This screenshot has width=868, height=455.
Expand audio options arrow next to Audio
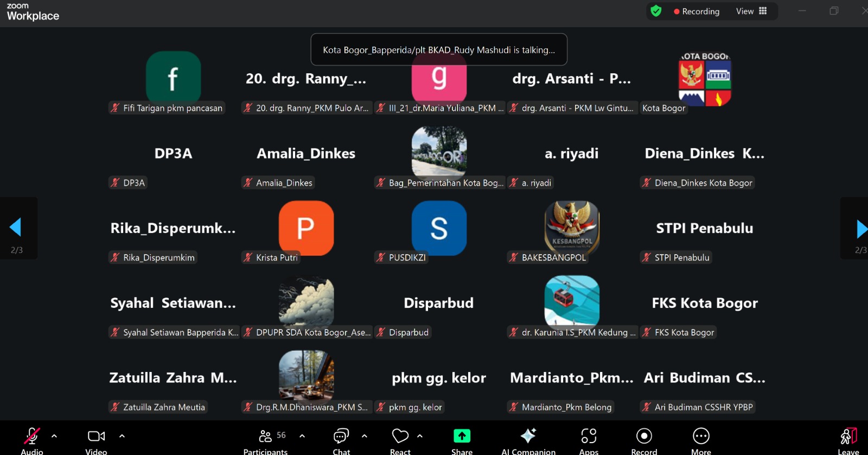(54, 435)
